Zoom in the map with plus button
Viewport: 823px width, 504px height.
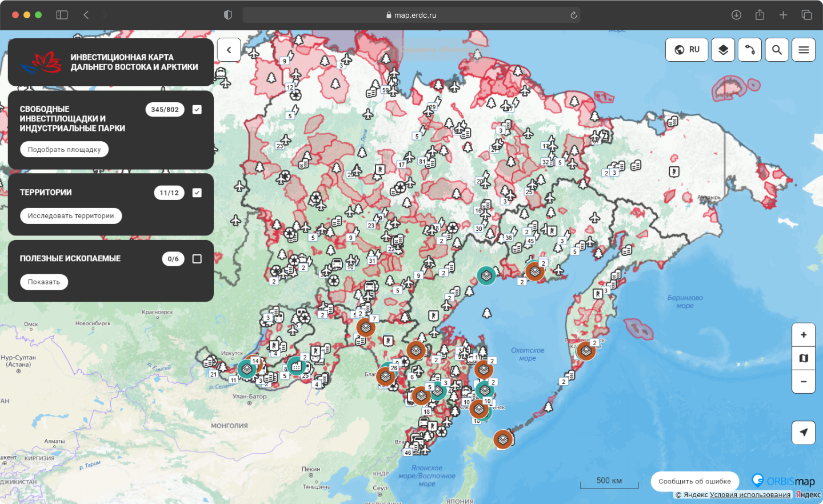804,335
